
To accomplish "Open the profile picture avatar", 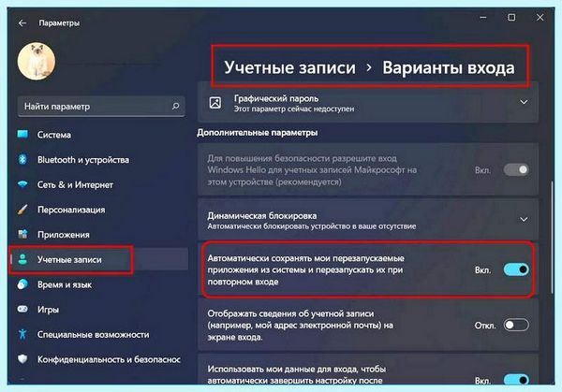I will click(37, 61).
